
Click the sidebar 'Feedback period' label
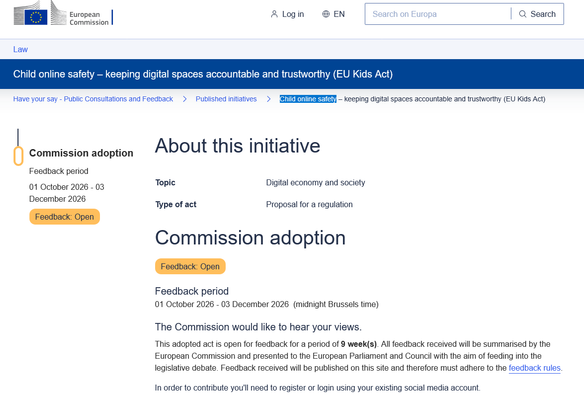tap(59, 171)
